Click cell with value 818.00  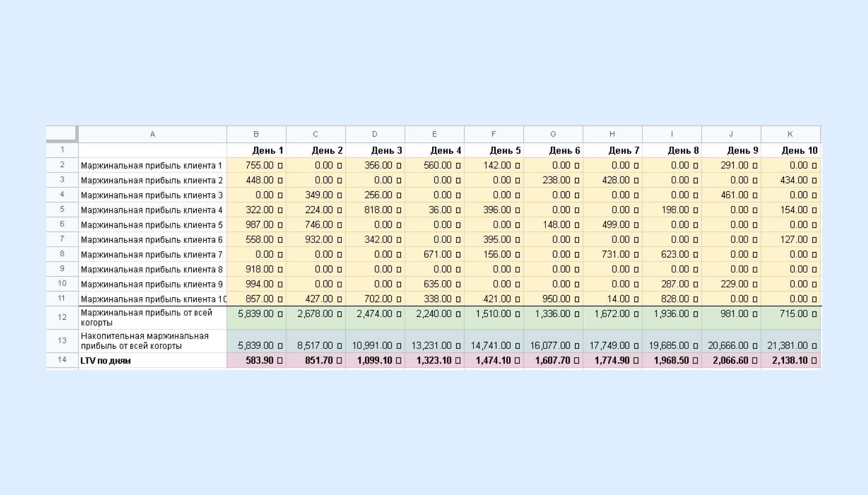tap(375, 209)
